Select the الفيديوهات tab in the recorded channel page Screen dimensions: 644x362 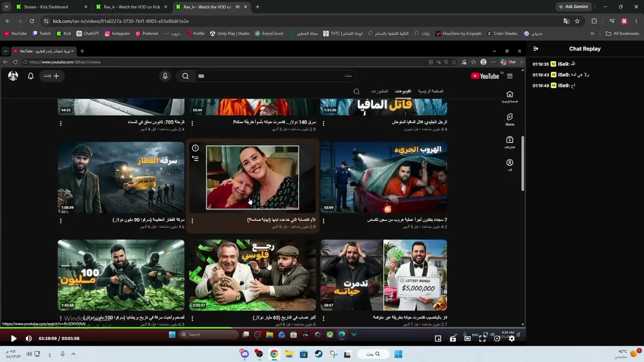pos(403,91)
